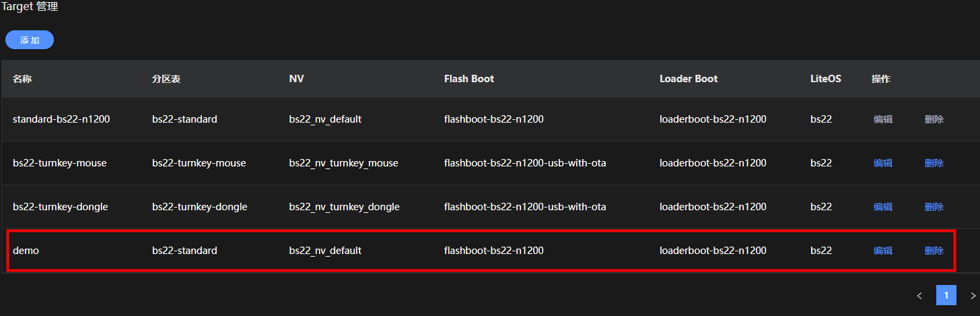Screen dimensions: 980x316
Task: Click the LiteOS column header
Action: (825, 79)
